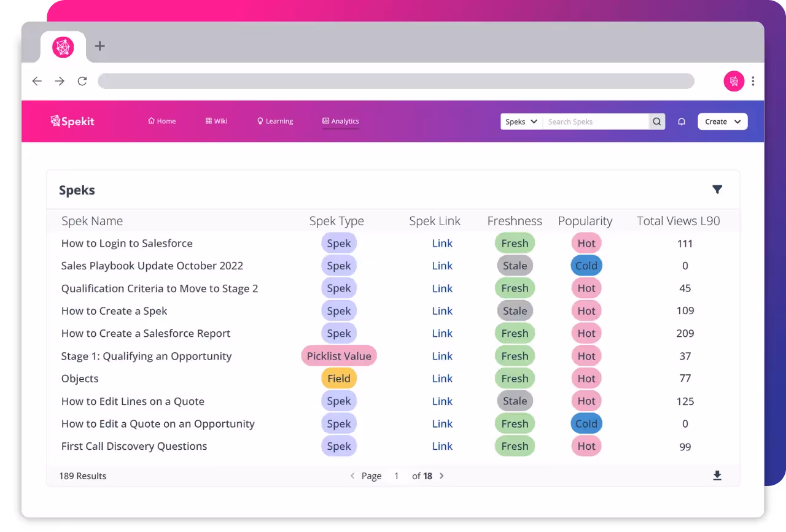Viewport: 786px width, 532px height.
Task: Open Link for First Call Discovery Questions
Action: 442,446
